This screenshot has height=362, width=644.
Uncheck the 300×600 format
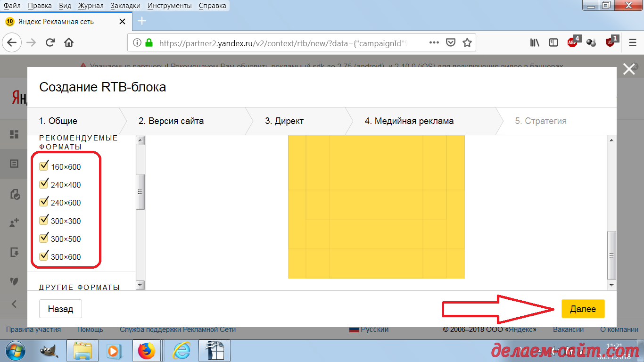44,256
